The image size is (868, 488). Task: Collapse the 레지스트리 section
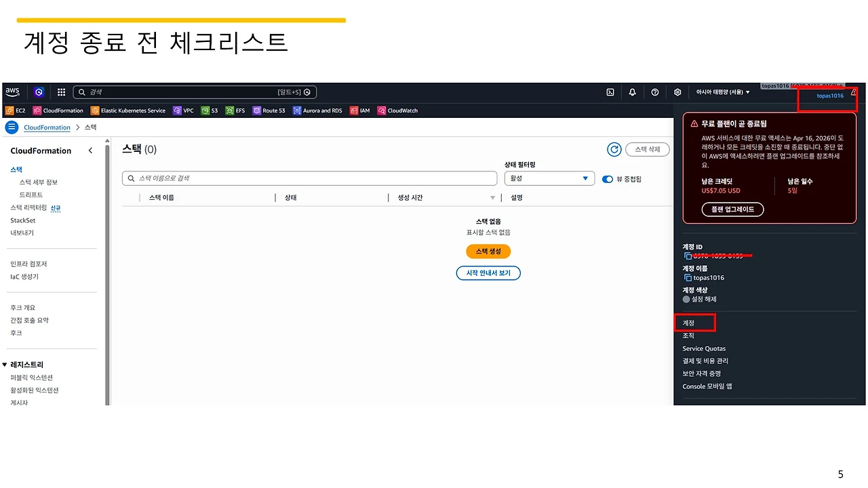point(24,364)
